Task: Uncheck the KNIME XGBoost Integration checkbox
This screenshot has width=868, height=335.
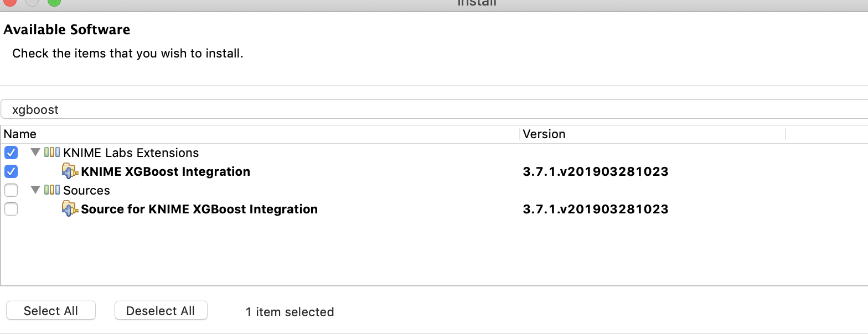Action: 11,171
